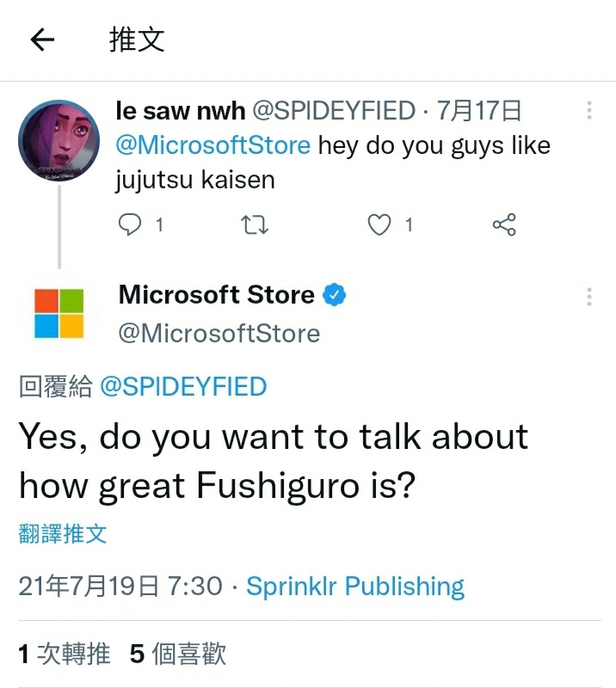Go back using the arrow icon
This screenshot has width=616, height=688.
pos(42,40)
